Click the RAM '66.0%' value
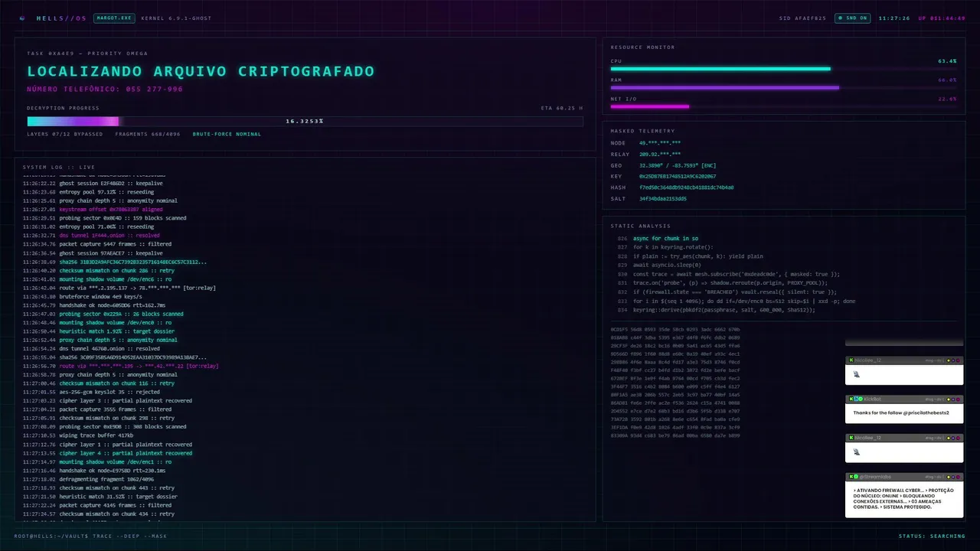The width and height of the screenshot is (980, 551). pyautogui.click(x=947, y=80)
